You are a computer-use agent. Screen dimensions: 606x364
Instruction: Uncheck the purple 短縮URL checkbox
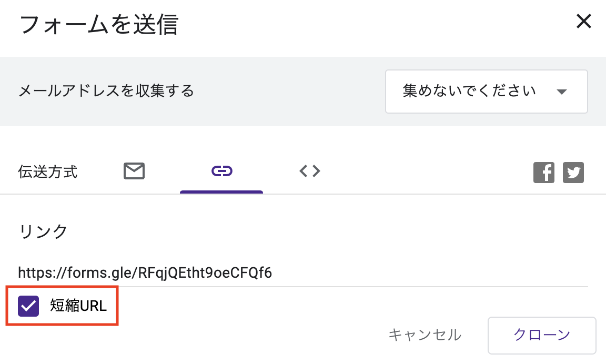click(x=28, y=306)
